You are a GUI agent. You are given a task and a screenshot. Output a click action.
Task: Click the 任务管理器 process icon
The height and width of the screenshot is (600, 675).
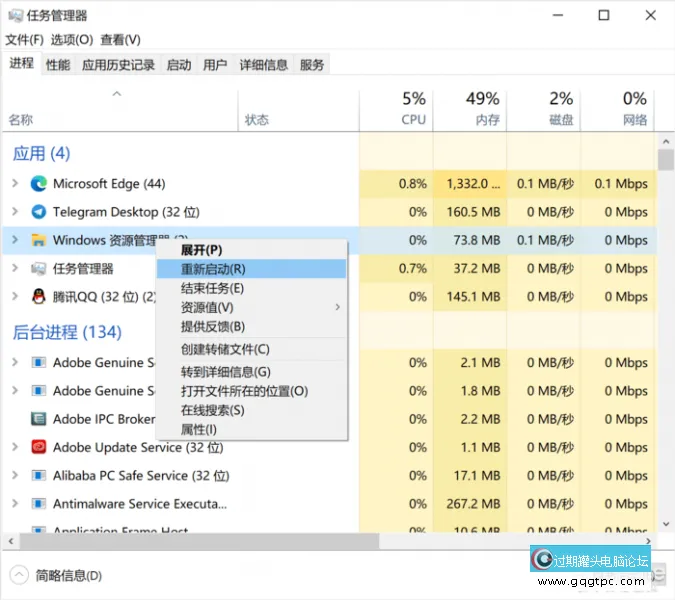pyautogui.click(x=39, y=269)
